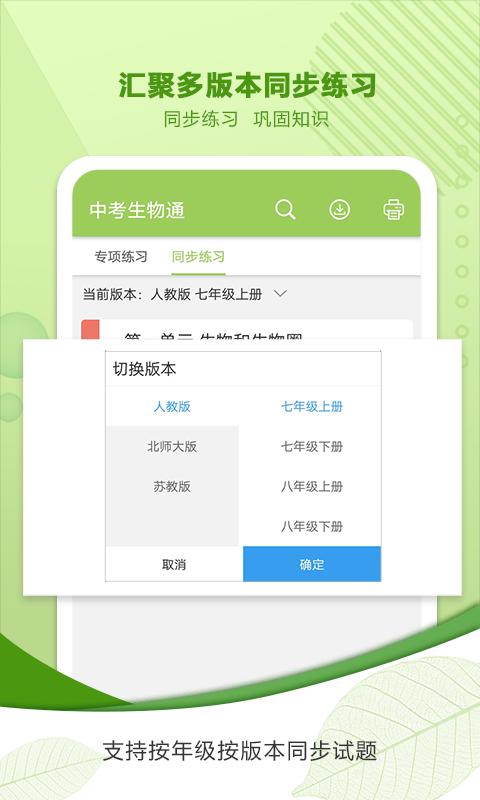Confirm with the blue 确定 button
This screenshot has height=800, width=480.
(312, 564)
